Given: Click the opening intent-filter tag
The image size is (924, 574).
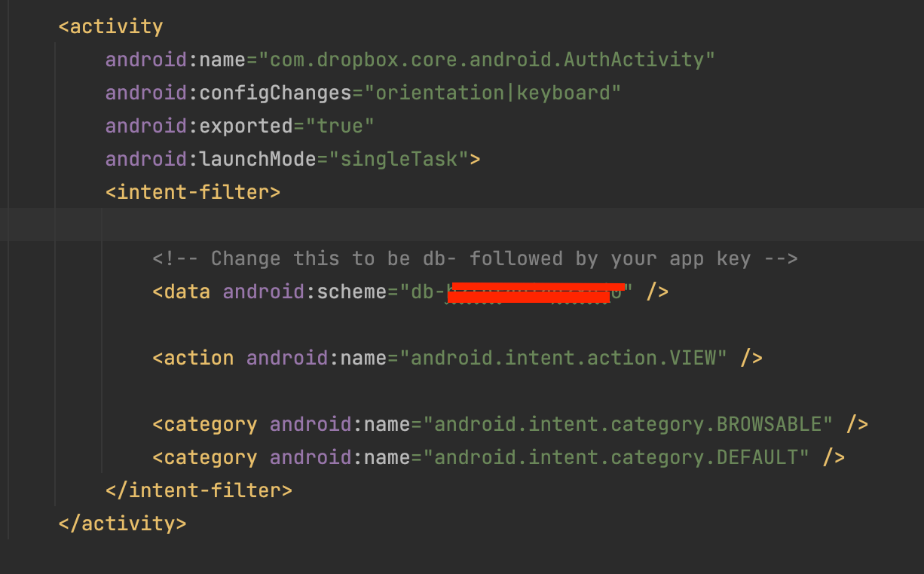Looking at the screenshot, I should (193, 191).
